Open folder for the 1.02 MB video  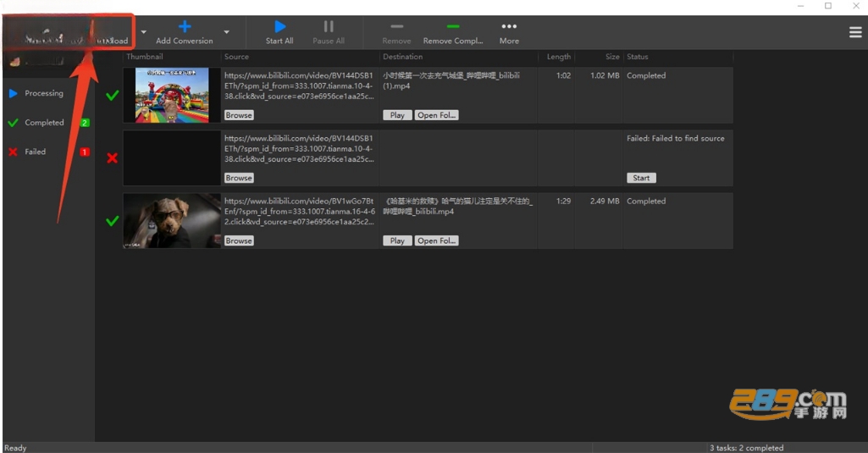[436, 115]
